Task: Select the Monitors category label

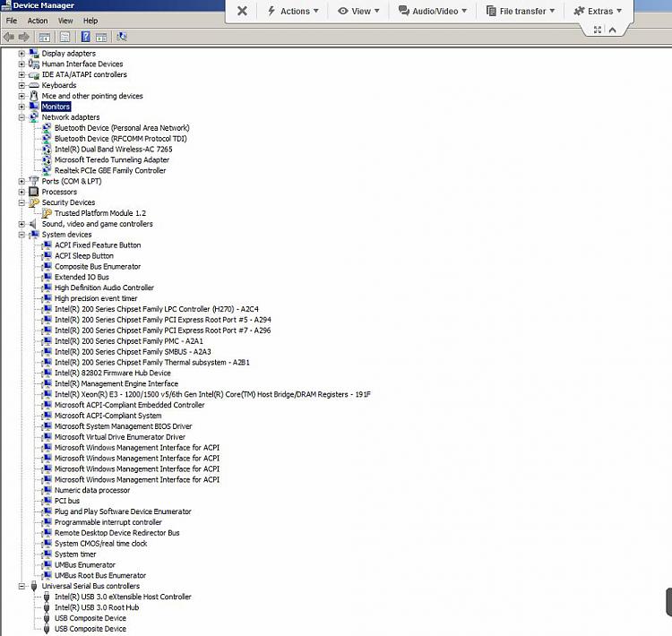Action: [56, 107]
